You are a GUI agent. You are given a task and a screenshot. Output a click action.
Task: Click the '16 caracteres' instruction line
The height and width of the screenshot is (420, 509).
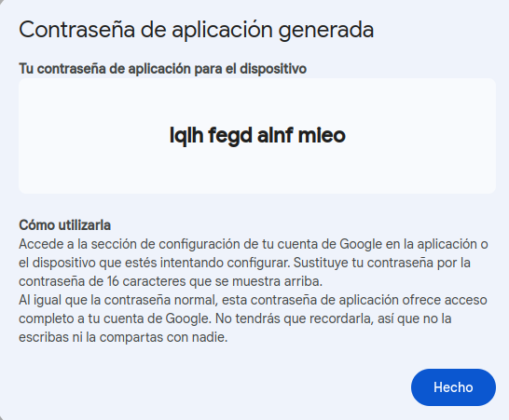pos(171,281)
